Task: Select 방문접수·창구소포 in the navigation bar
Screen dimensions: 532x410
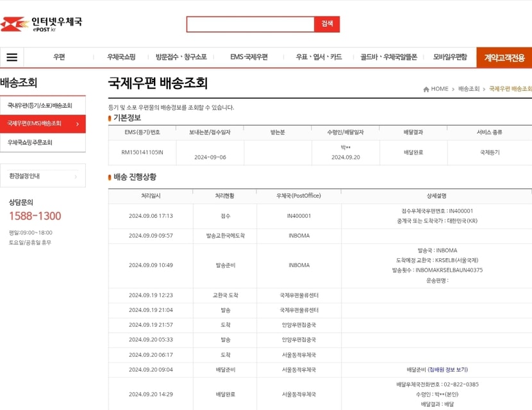Action: coord(181,57)
